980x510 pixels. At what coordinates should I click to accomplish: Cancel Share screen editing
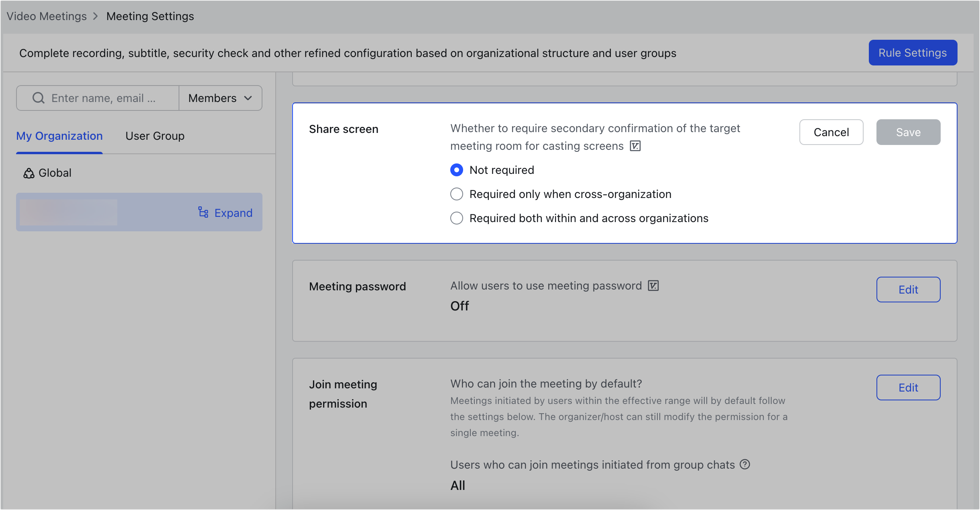coord(832,132)
